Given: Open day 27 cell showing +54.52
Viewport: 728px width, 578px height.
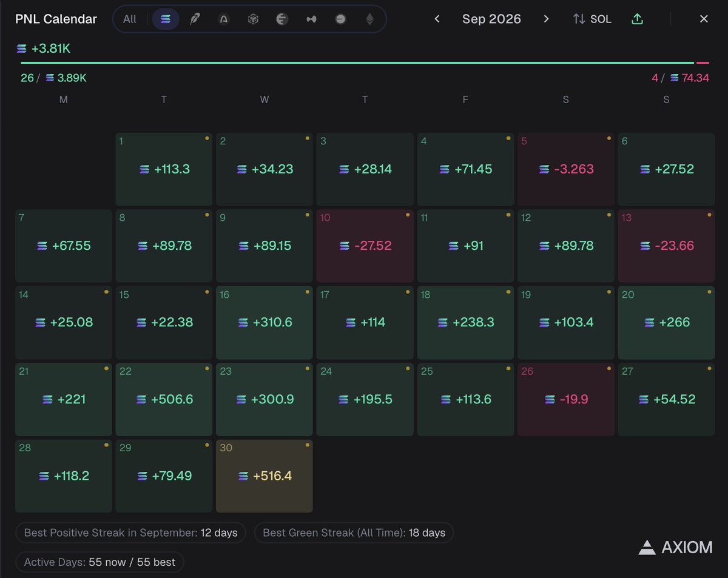Looking at the screenshot, I should pos(667,399).
